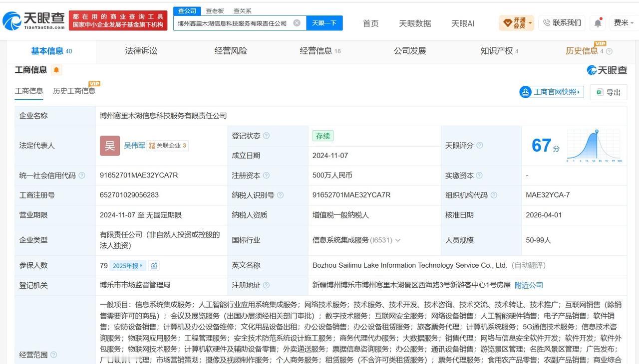639x364 pixels.
Task: Open legal representative 吴伟军 link
Action: click(x=135, y=146)
